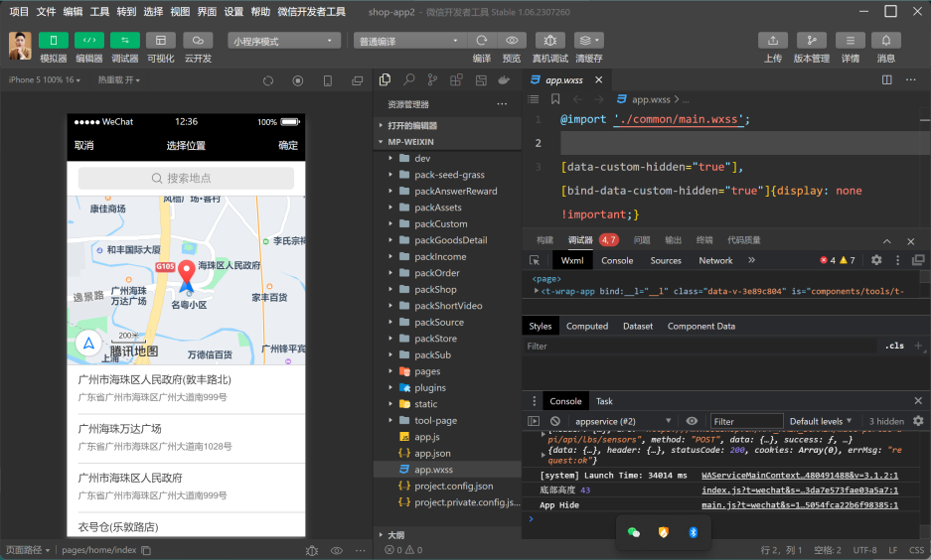The height and width of the screenshot is (560, 931).
Task: Open the 微信开发者工具 menu
Action: pyautogui.click(x=311, y=12)
